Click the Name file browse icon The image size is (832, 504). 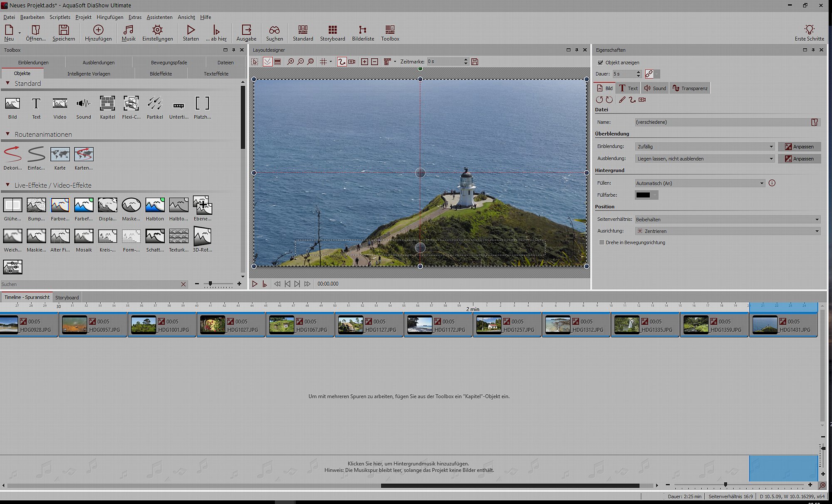pyautogui.click(x=814, y=122)
